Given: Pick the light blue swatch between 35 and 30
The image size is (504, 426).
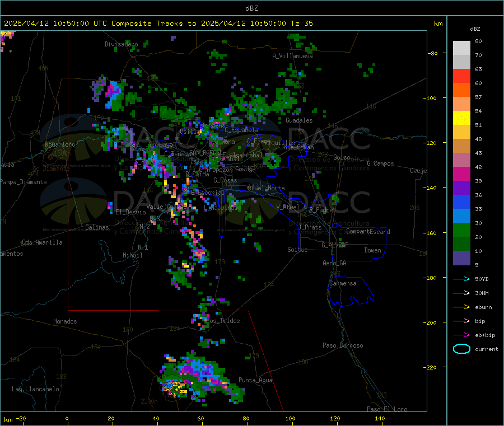Looking at the screenshot, I should (x=461, y=216).
